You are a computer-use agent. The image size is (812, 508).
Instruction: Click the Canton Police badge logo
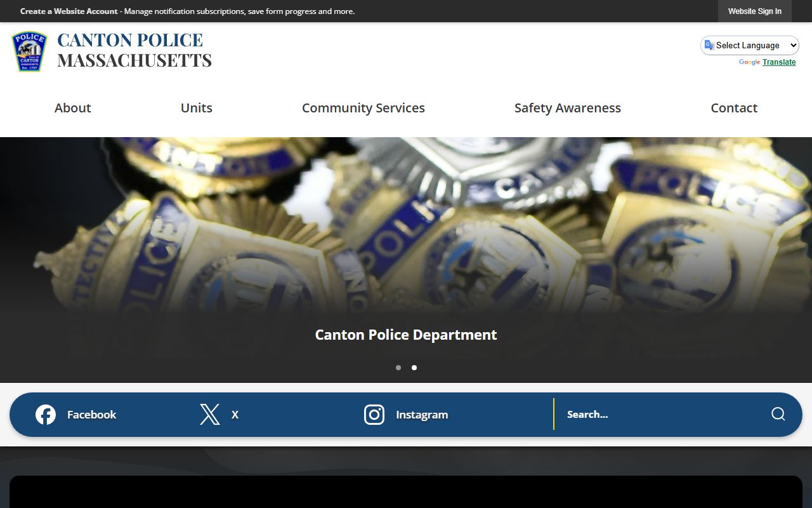click(x=29, y=51)
